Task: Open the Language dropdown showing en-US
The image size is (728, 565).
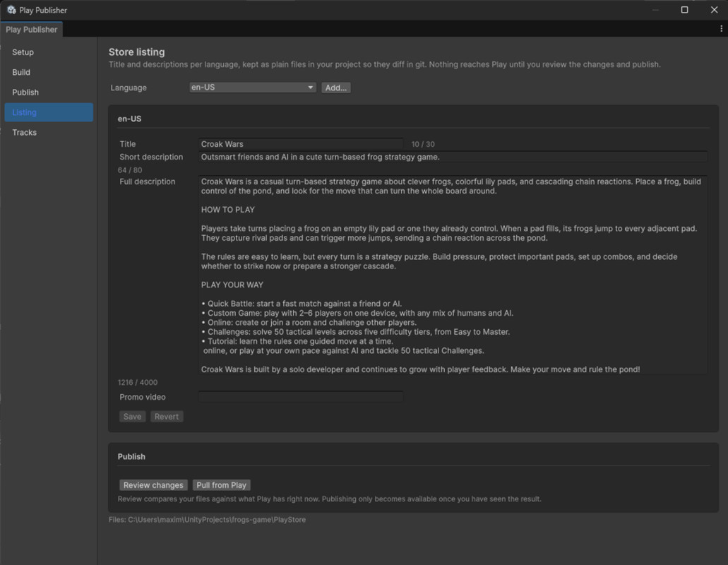Action: point(253,88)
